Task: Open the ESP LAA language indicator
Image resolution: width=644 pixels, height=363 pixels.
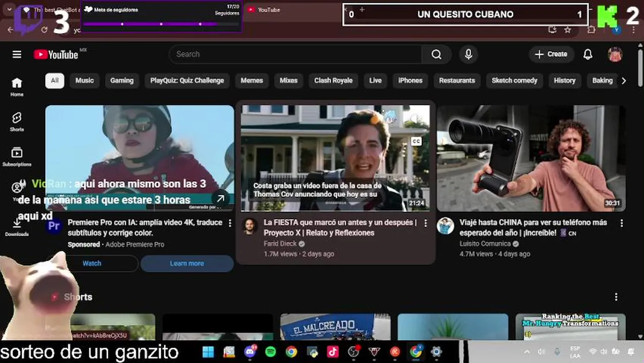Action: tap(575, 351)
